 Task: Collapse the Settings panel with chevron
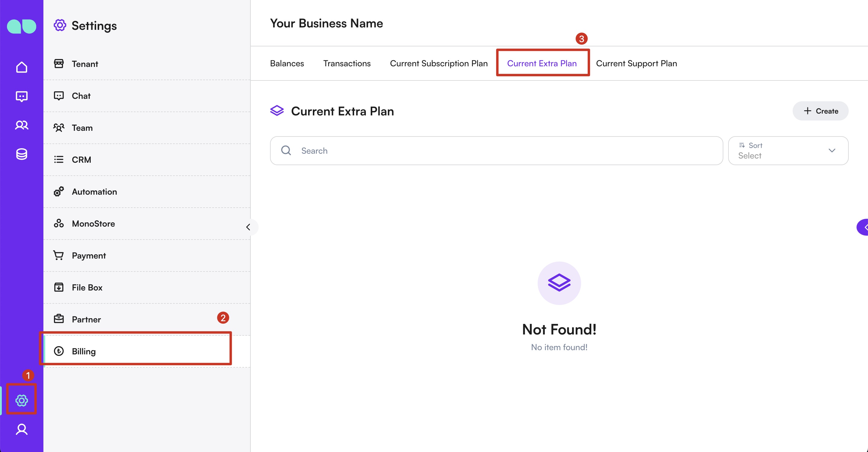(x=249, y=227)
